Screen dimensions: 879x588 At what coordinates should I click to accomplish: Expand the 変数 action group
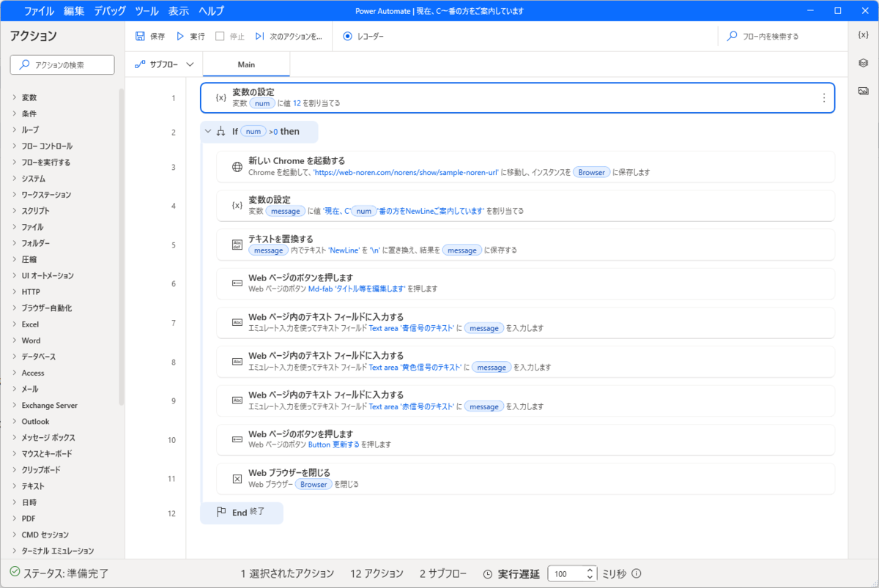click(15, 97)
